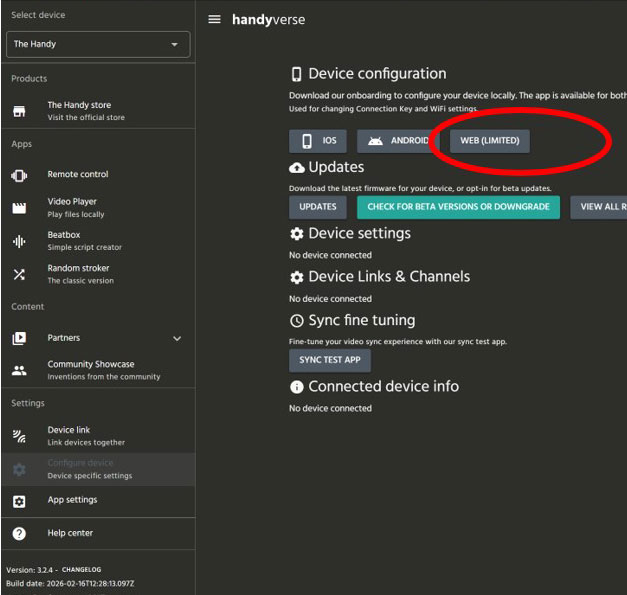Click the Device link icon
The height and width of the screenshot is (595, 627).
(x=19, y=436)
